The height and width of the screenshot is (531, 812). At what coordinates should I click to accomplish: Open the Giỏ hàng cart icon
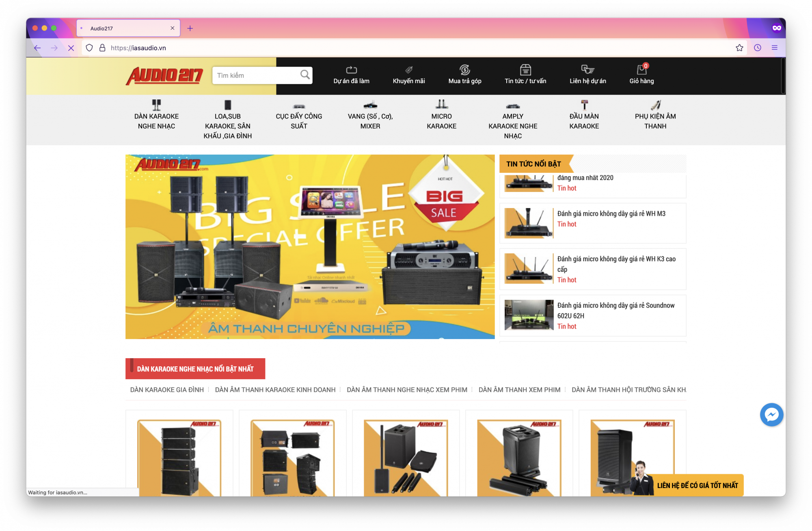coord(641,70)
